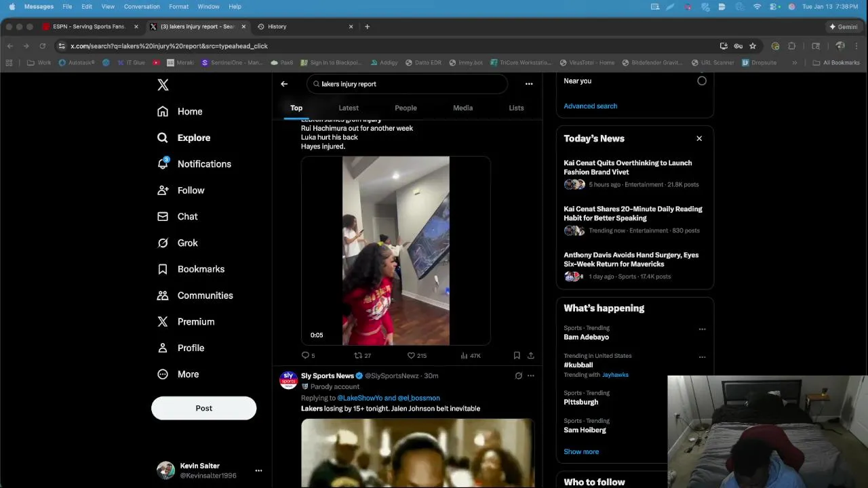Click back arrow beside search box
Image resolution: width=868 pixels, height=488 pixels.
coord(284,84)
